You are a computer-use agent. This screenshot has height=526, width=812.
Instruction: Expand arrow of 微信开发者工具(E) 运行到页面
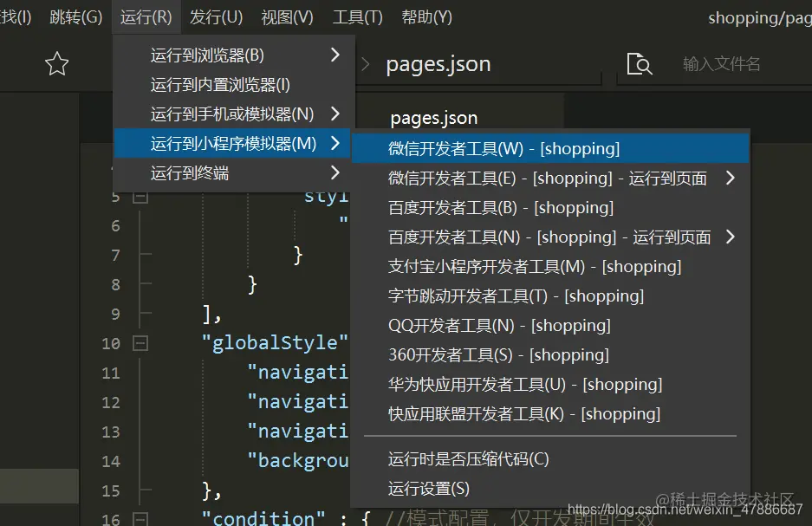pyautogui.click(x=731, y=178)
